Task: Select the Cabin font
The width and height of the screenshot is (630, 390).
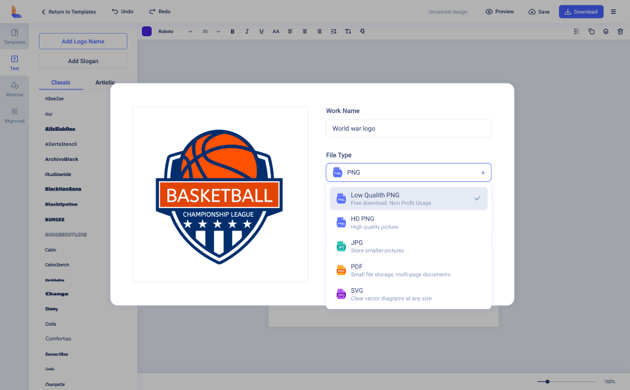Action: 50,250
